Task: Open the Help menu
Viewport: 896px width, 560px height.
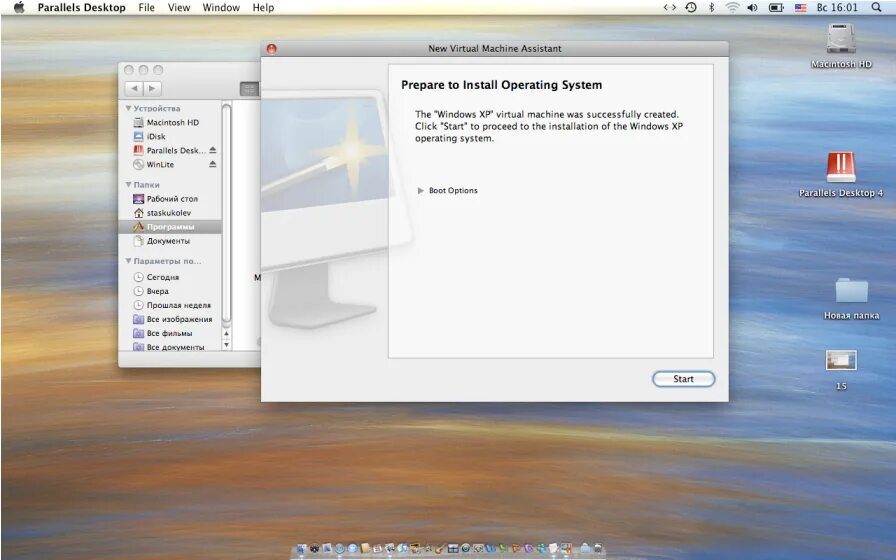Action: coord(263,7)
